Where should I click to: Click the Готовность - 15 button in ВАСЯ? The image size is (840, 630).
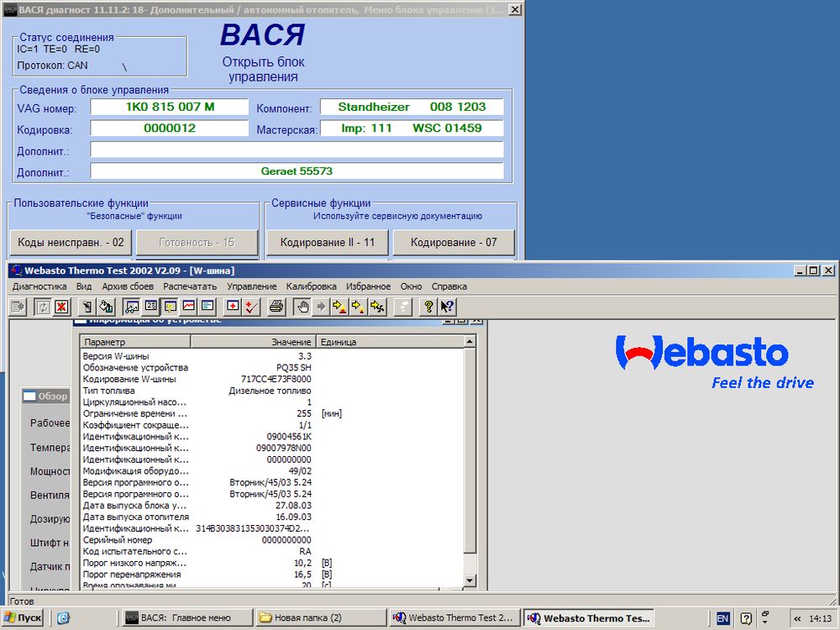197,243
